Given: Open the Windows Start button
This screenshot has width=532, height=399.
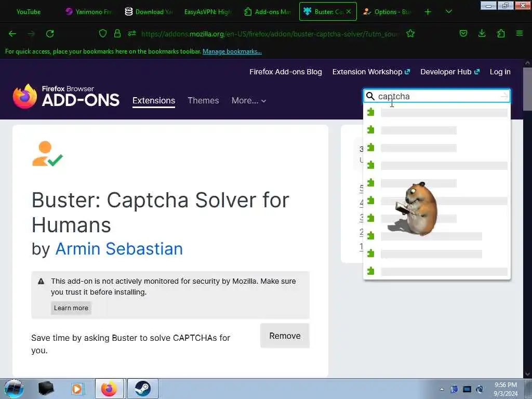Looking at the screenshot, I should pyautogui.click(x=14, y=389).
